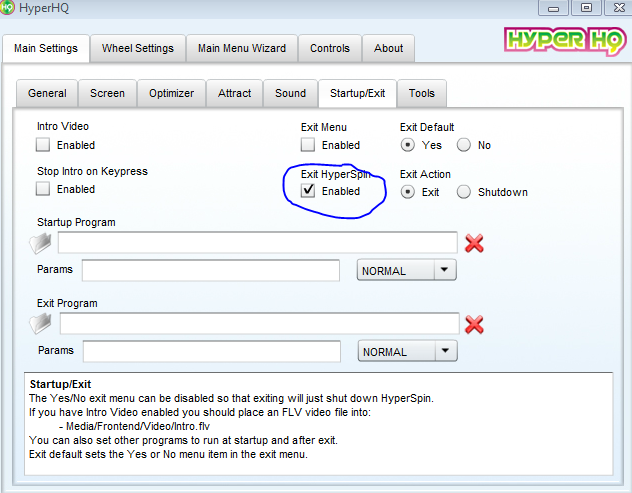This screenshot has width=632, height=493.
Task: Select No for Exit Default
Action: [x=464, y=145]
